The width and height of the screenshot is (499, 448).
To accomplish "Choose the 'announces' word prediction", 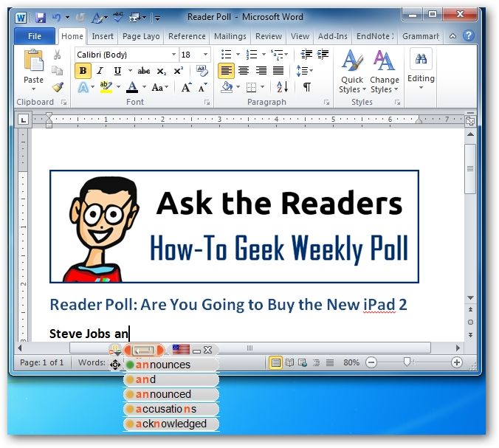I will (x=171, y=365).
